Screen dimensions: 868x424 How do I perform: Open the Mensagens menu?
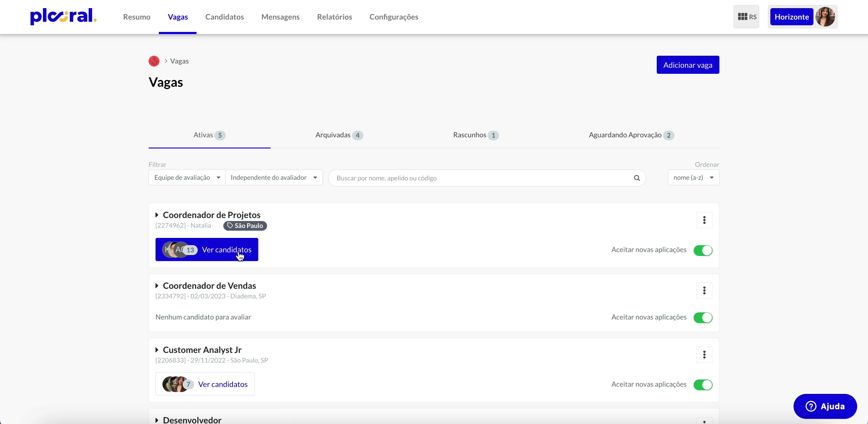tap(280, 17)
